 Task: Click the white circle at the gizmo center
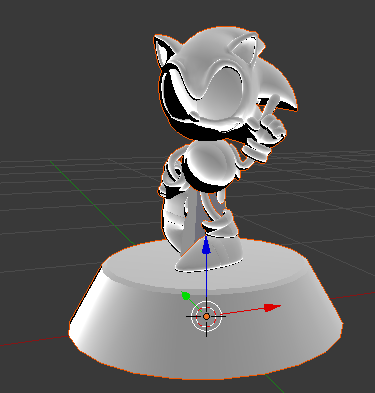coord(206,316)
